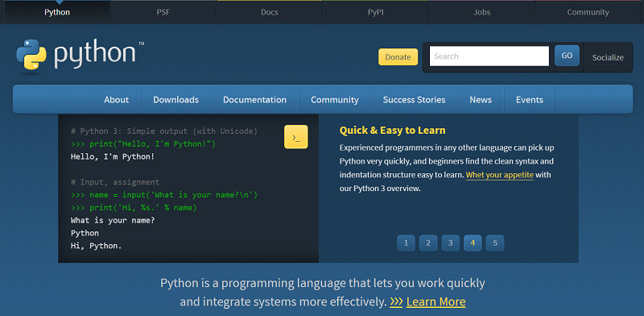Follow the Whet your appetite link

(x=499, y=175)
